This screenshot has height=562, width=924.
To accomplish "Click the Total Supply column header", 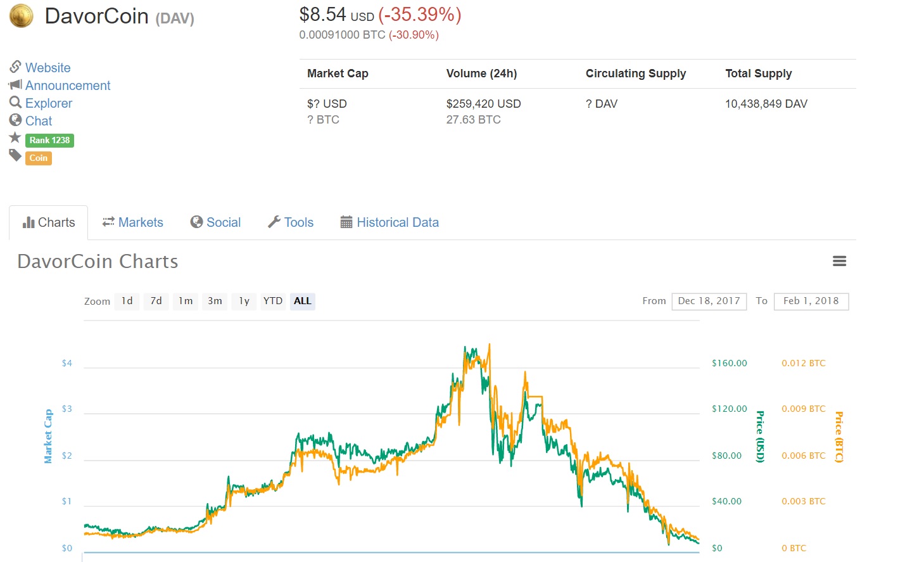I will point(759,73).
